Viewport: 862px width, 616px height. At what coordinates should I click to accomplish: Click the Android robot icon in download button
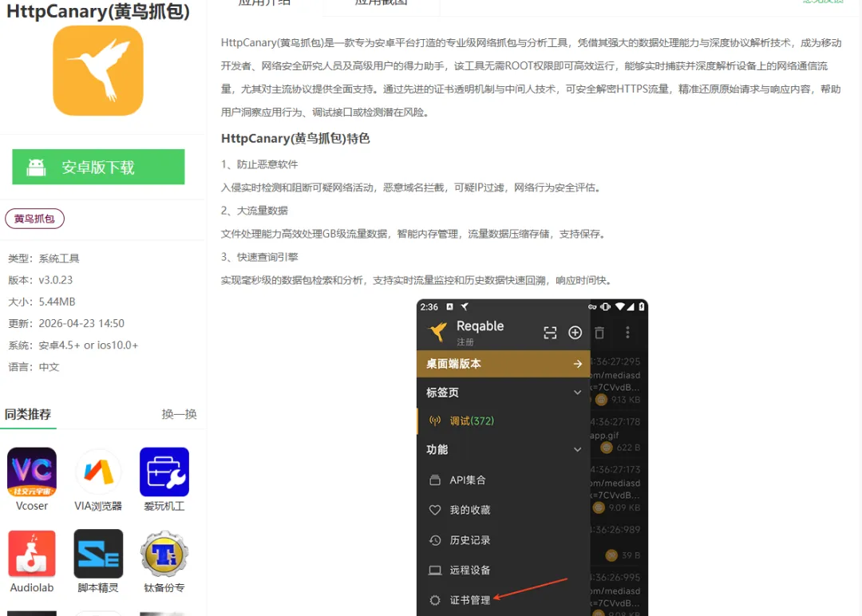(x=36, y=167)
